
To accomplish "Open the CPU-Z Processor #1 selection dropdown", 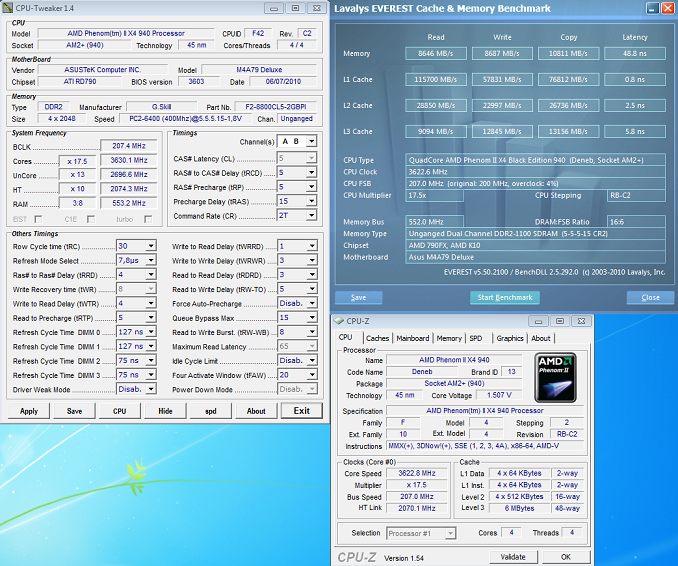I will 450,533.
